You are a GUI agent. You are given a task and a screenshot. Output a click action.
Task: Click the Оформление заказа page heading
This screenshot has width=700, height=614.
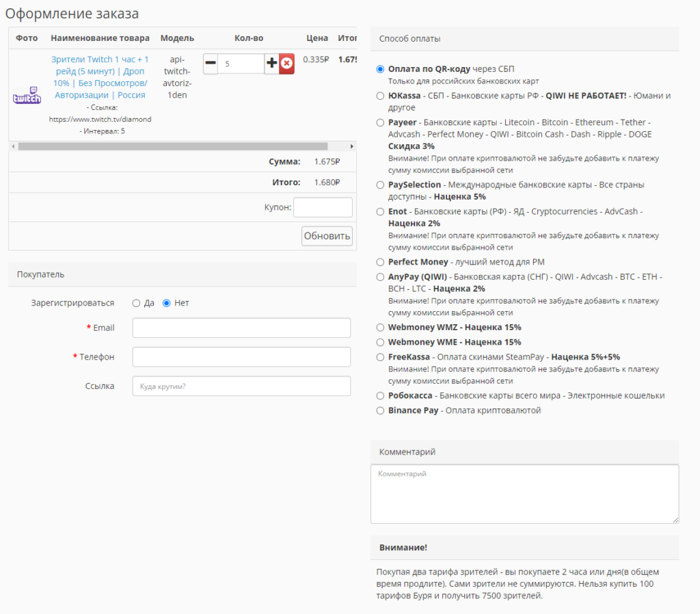pos(72,14)
